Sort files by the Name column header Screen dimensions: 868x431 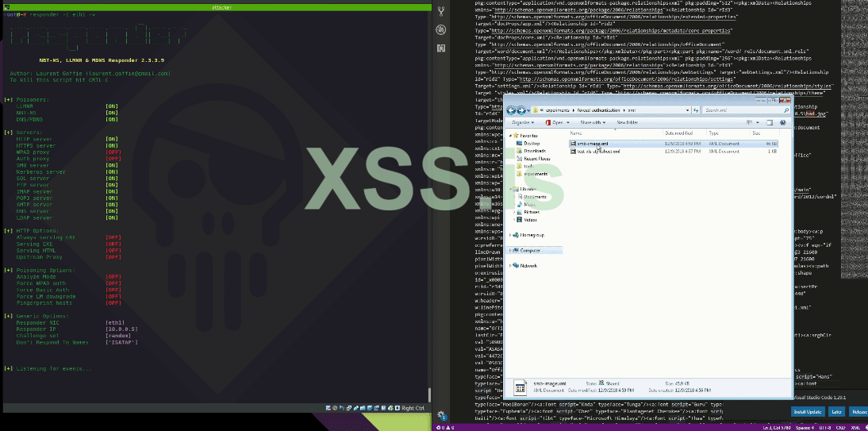click(616, 133)
